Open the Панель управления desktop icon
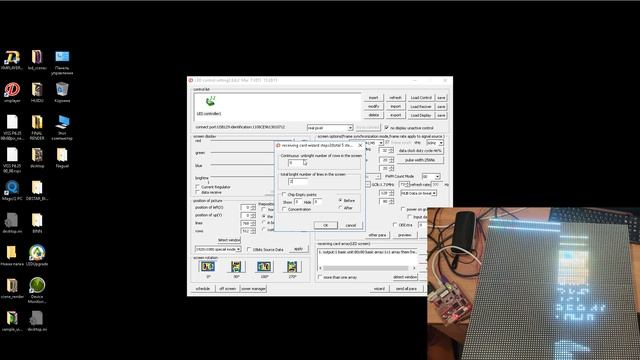The height and width of the screenshot is (360, 640). (x=62, y=57)
